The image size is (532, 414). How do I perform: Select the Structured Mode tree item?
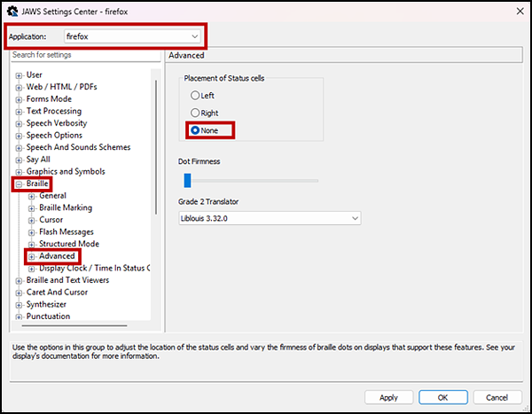click(69, 244)
